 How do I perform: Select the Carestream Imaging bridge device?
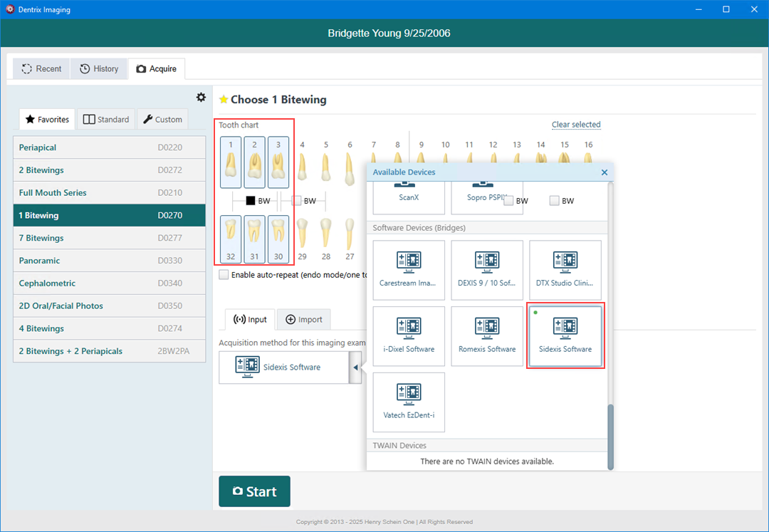[x=409, y=268]
